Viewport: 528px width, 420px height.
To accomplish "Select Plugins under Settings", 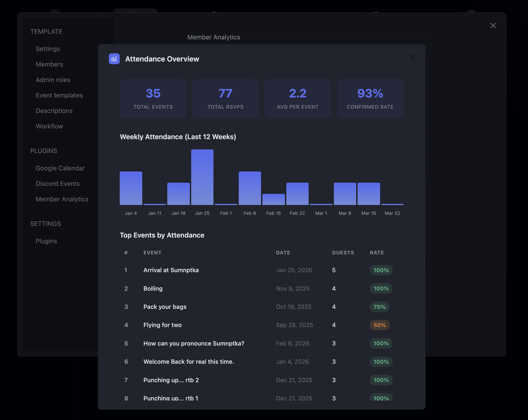I will (x=46, y=241).
